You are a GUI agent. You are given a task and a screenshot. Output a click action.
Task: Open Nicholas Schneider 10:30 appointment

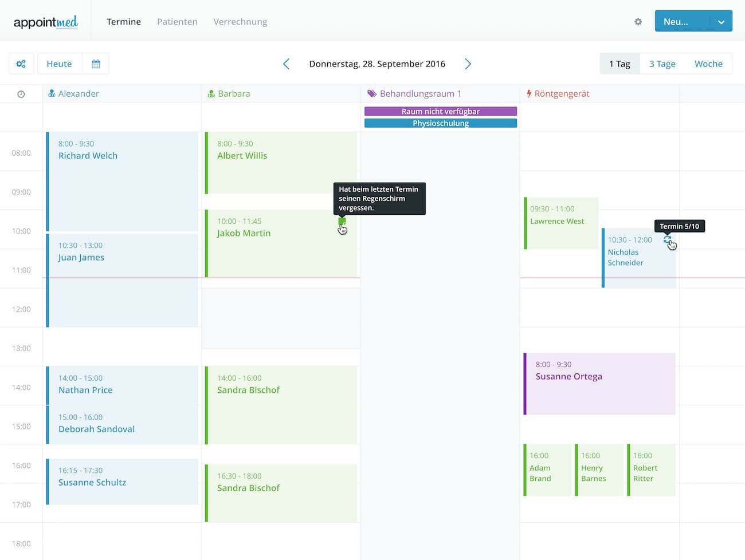[x=638, y=258]
